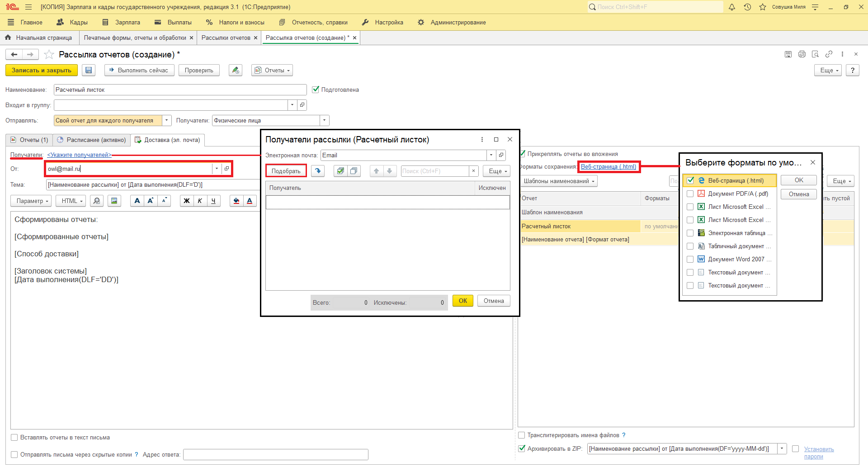
Task: Open the favorites star in the title bar
Action: point(763,7)
